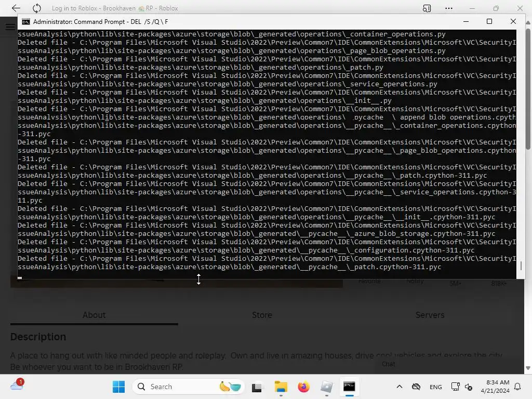
Task: Open the Windows Start menu
Action: coord(119,387)
